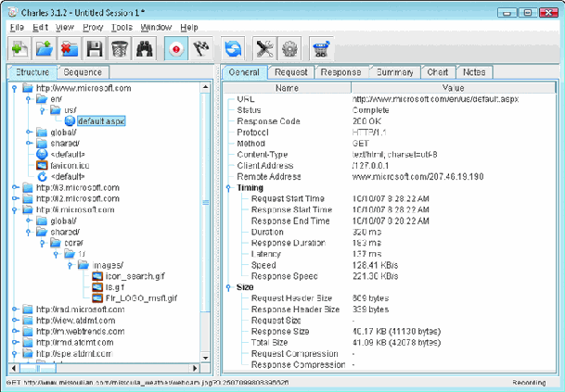Screen dimensions: 565x392
Task: Expand the http://i2.microsoft.com node
Action: (x=15, y=198)
